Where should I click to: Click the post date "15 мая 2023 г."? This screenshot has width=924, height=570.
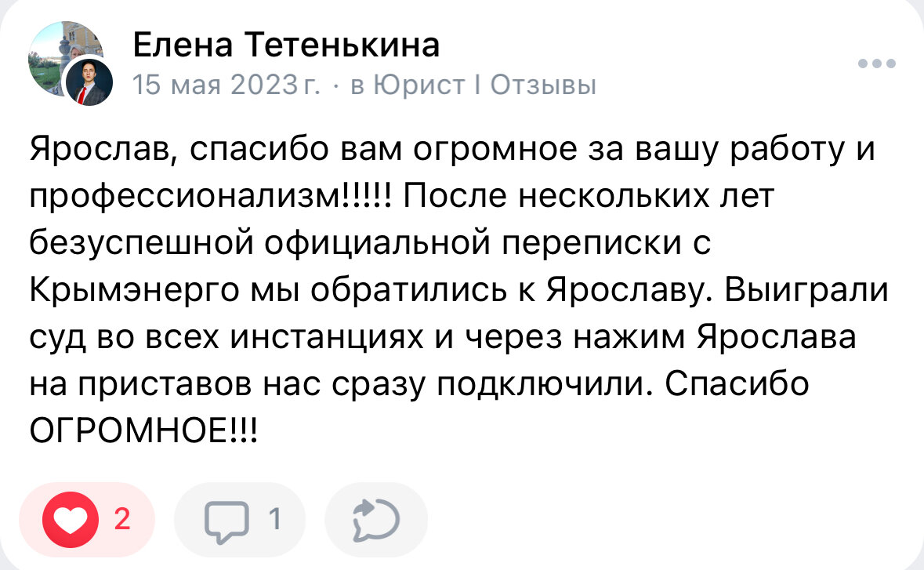click(226, 85)
